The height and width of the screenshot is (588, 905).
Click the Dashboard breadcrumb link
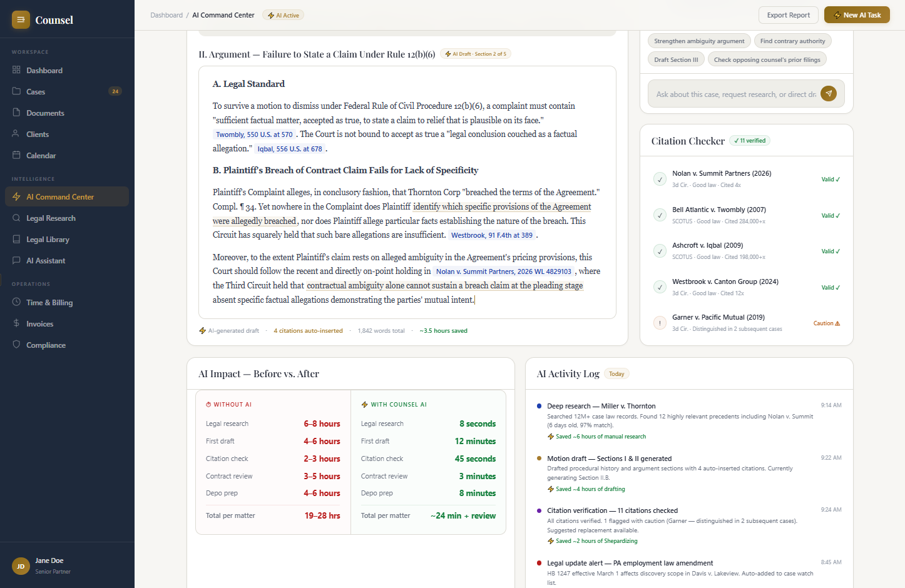166,15
